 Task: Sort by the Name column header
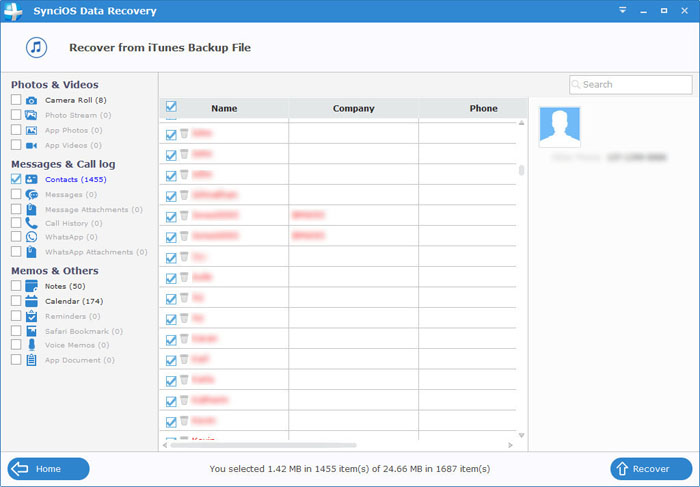point(224,108)
